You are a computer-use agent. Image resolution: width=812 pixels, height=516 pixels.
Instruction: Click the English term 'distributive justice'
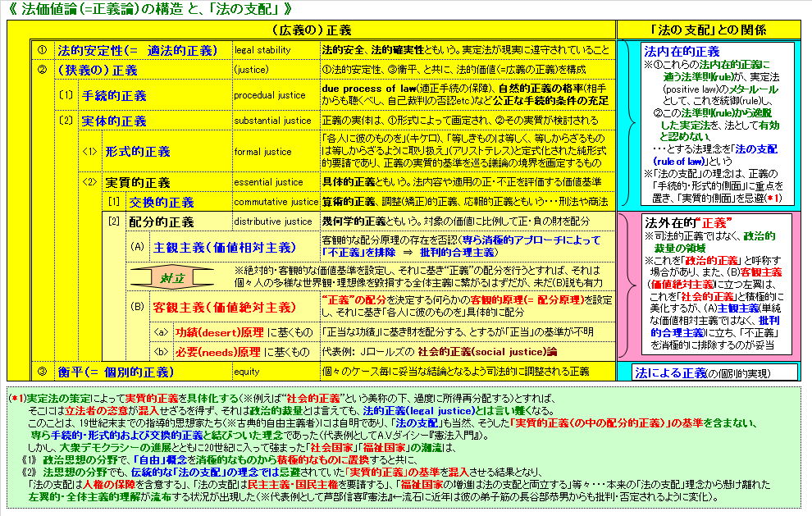(x=273, y=221)
